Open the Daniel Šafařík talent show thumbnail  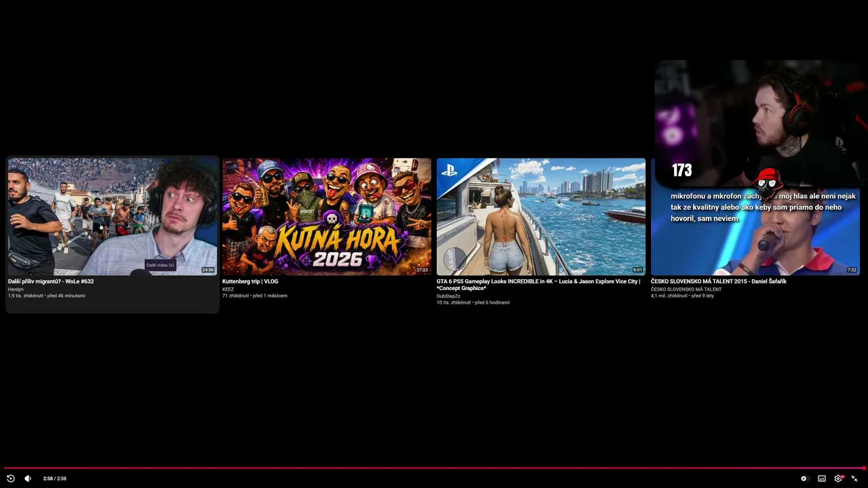click(755, 230)
